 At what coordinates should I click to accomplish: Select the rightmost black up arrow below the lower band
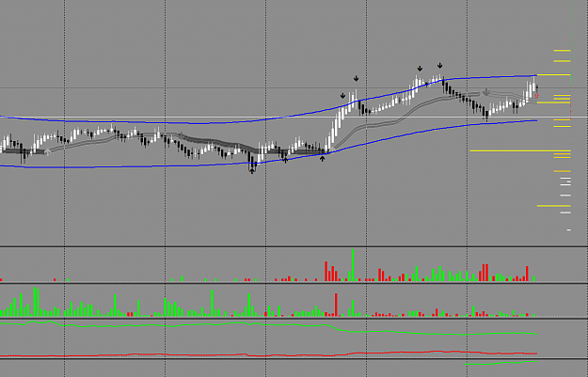pyautogui.click(x=322, y=159)
